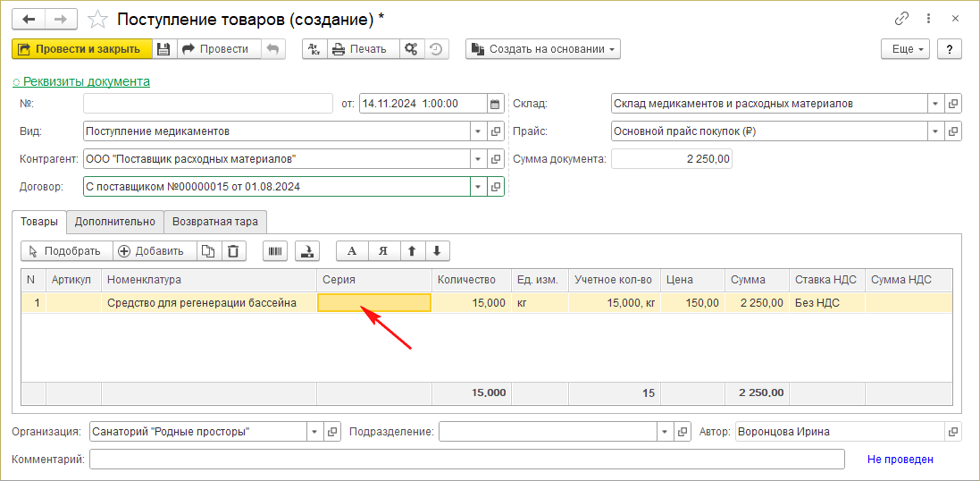
Task: Click the copy link icon in title bar
Action: [901, 19]
